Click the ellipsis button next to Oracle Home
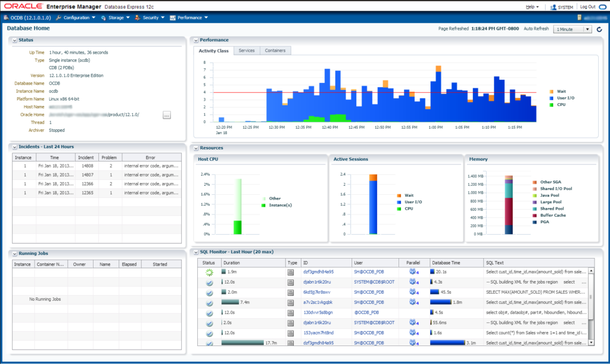The width and height of the screenshot is (610, 364). (167, 114)
